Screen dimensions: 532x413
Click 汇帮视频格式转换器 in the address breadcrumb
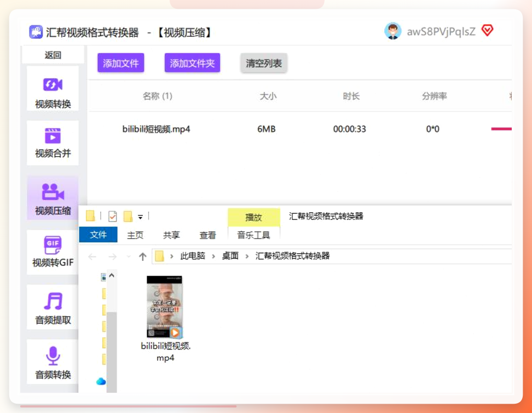[292, 255]
